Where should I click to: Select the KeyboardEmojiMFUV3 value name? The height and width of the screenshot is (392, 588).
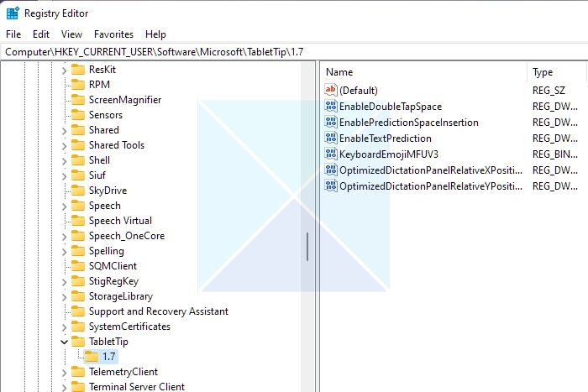click(389, 154)
